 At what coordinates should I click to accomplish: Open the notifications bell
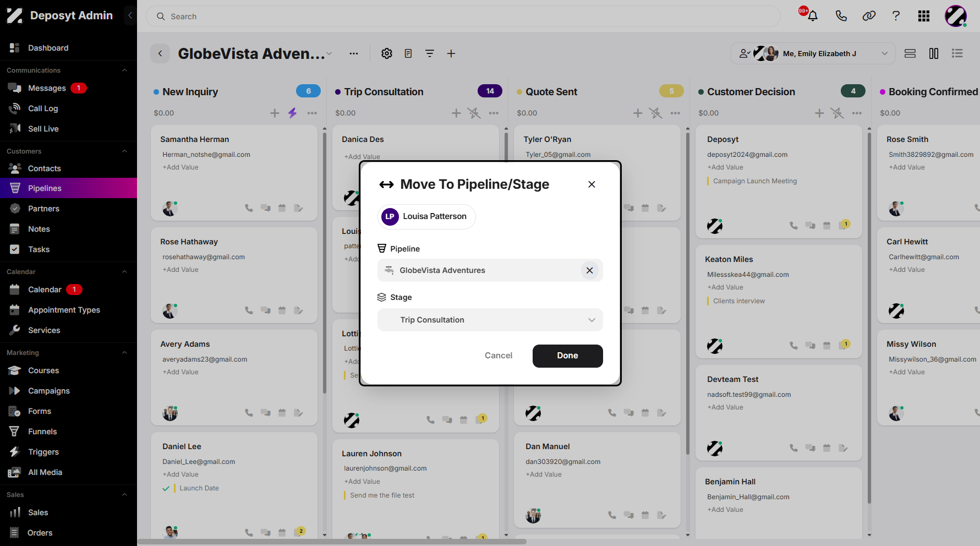[x=812, y=16]
